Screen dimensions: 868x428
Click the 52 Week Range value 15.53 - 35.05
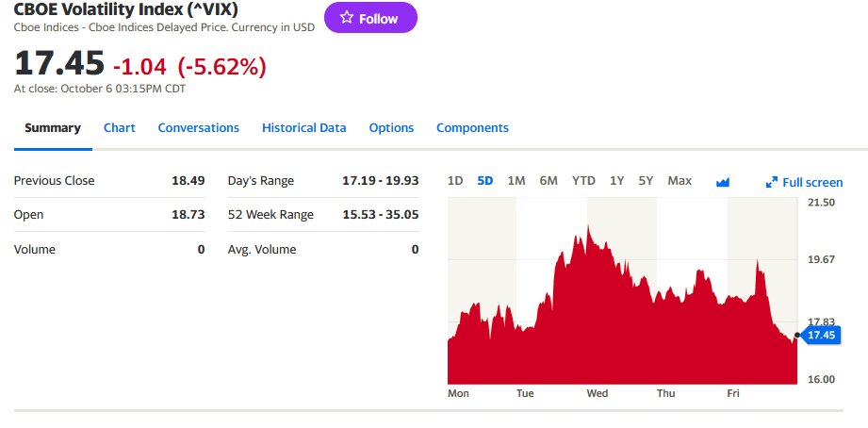[381, 214]
